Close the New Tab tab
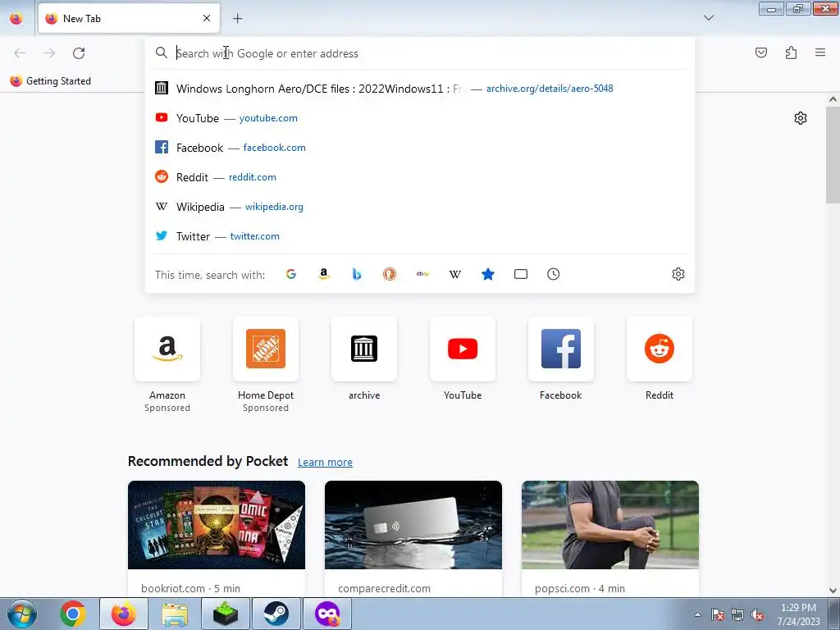The width and height of the screenshot is (840, 630). tap(207, 18)
